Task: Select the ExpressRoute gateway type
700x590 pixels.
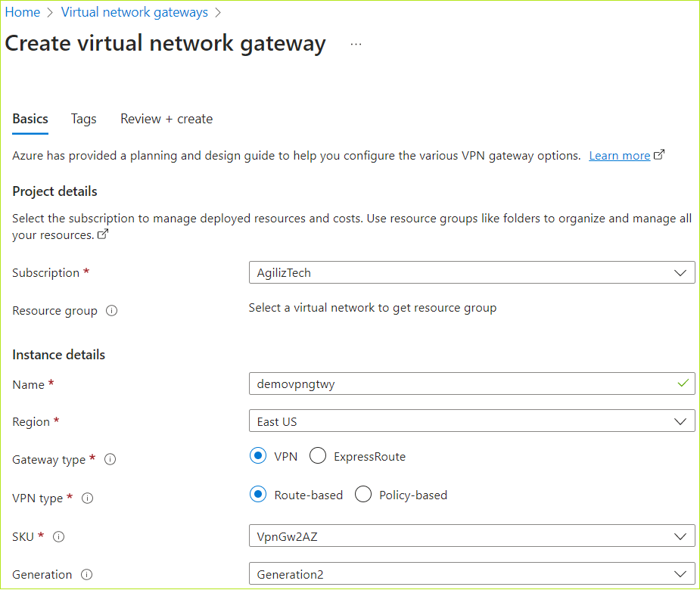Action: [317, 455]
